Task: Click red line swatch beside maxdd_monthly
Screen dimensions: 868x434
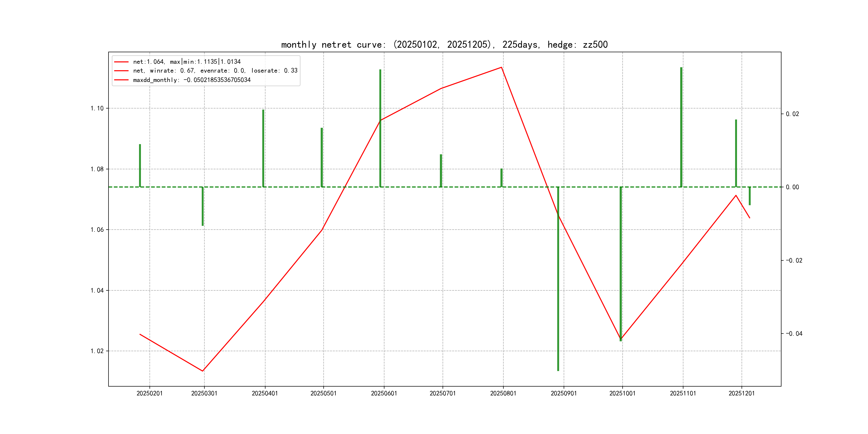Action: (121, 80)
